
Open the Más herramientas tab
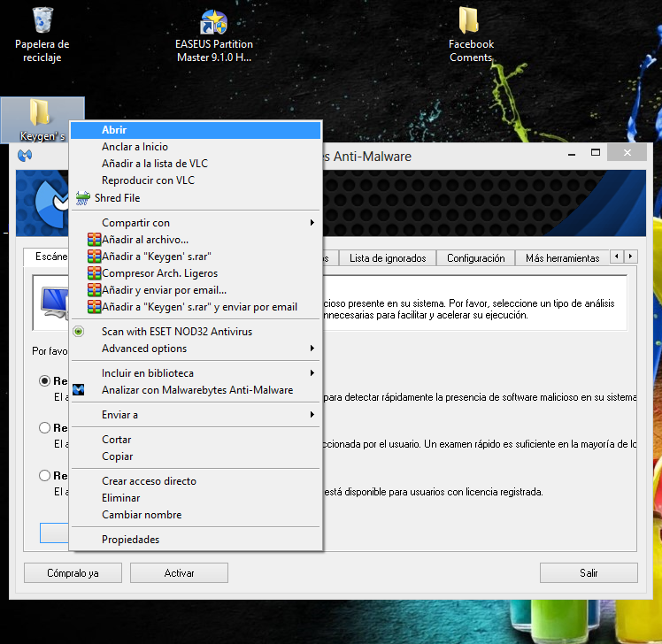pos(562,257)
